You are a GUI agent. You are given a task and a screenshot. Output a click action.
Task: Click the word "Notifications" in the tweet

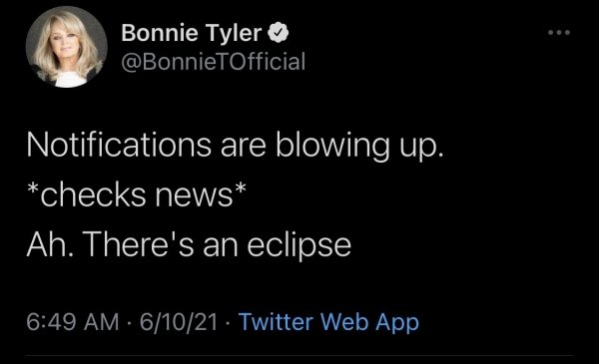(x=119, y=146)
